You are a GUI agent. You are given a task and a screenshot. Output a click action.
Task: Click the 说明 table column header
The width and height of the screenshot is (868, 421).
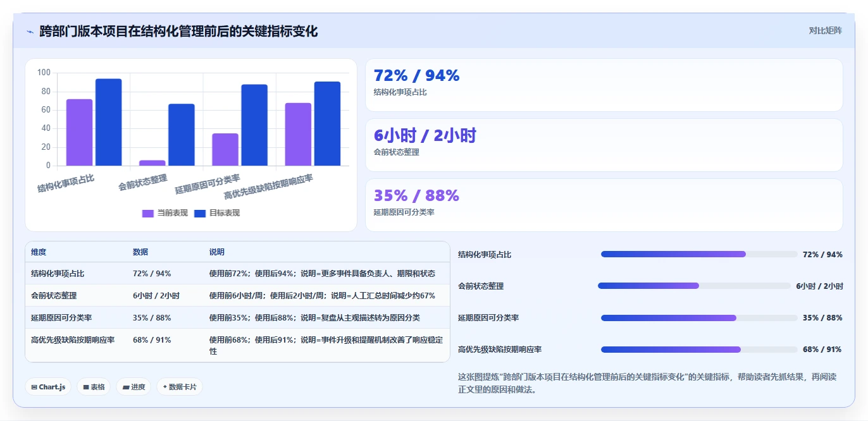tap(217, 252)
